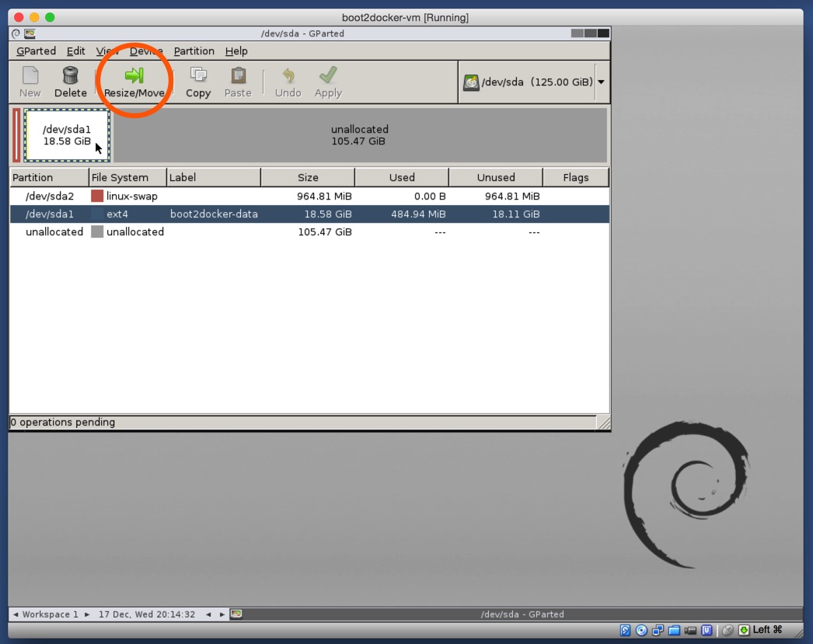
Task: Sort by the Used column header
Action: (x=402, y=177)
